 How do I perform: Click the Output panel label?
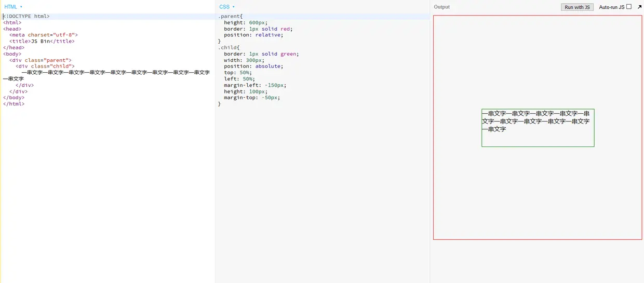tap(441, 7)
